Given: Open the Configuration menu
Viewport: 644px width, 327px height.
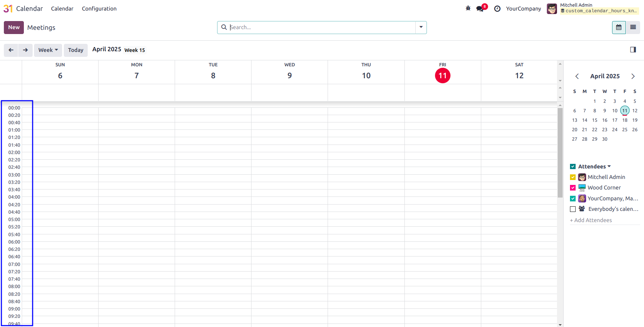Looking at the screenshot, I should [x=99, y=9].
